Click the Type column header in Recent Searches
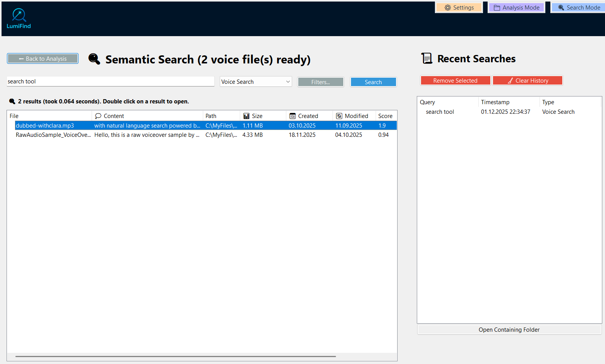This screenshot has width=605, height=364. point(570,102)
